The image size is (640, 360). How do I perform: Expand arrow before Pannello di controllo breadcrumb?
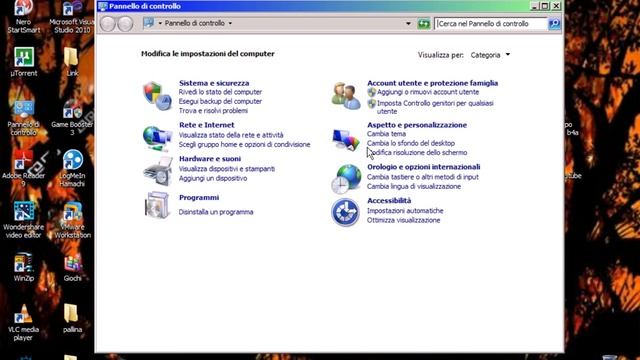click(160, 23)
